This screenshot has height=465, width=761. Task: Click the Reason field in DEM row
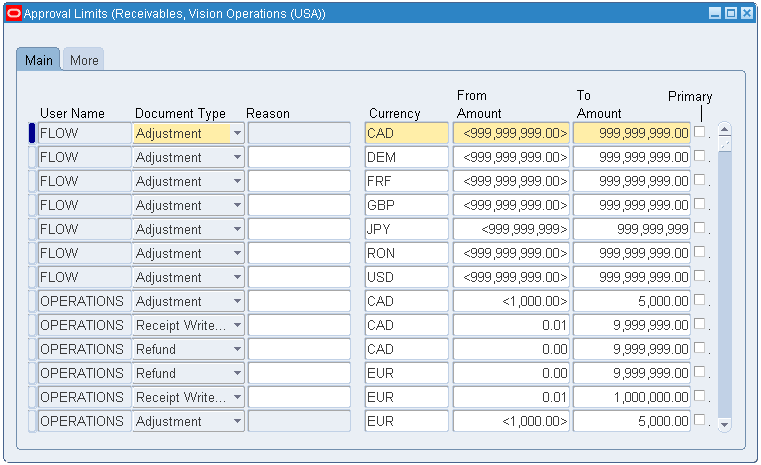299,157
